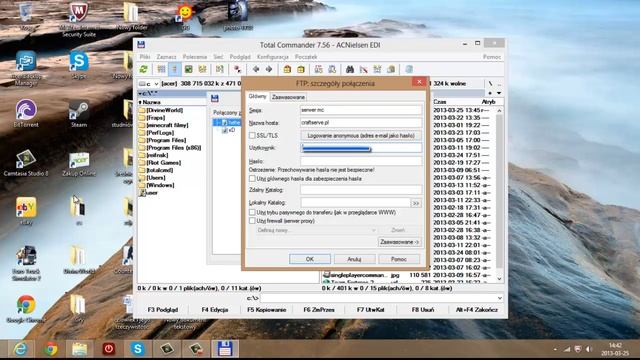Click the notepad icon at toolbar end
The width and height of the screenshot is (640, 360).
tap(409, 69)
